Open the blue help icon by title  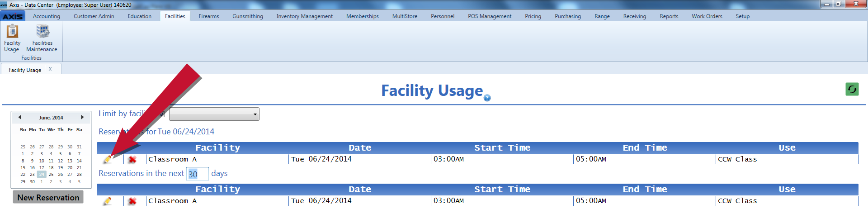tap(487, 98)
